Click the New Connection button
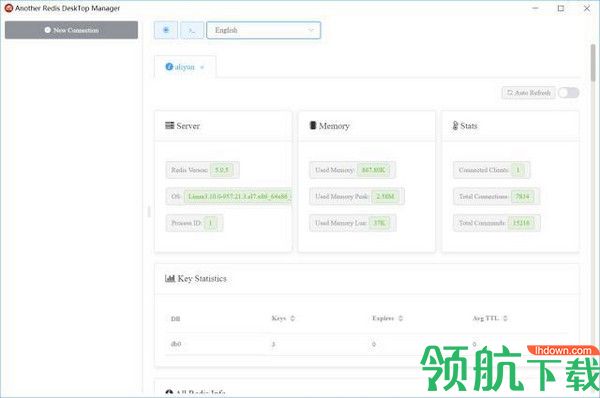This screenshot has width=600, height=398. click(71, 30)
